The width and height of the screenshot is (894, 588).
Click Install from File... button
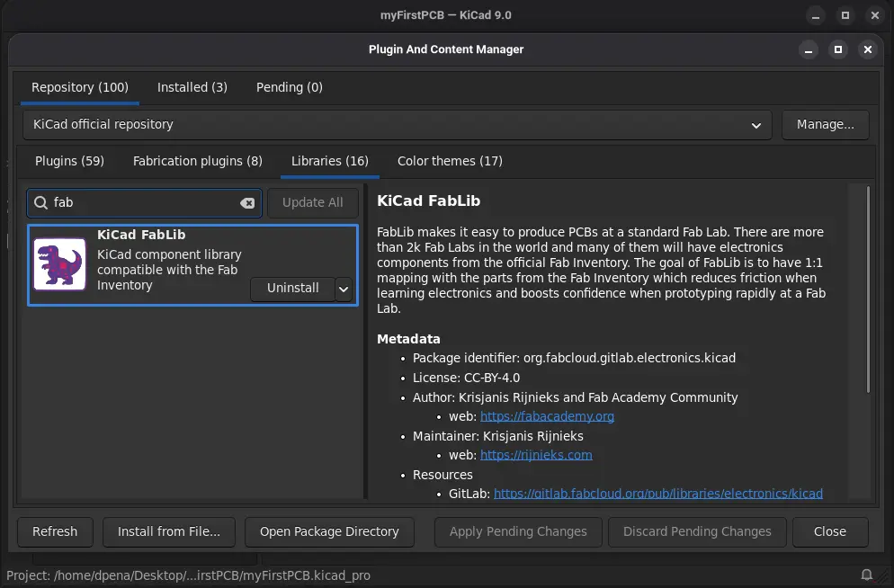(168, 531)
